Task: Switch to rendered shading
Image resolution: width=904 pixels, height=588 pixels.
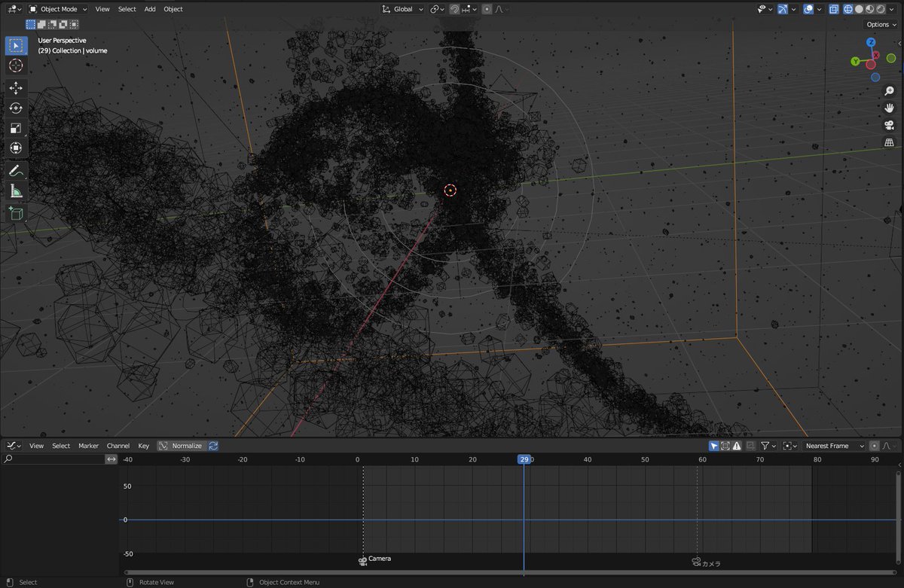Action: (x=880, y=9)
